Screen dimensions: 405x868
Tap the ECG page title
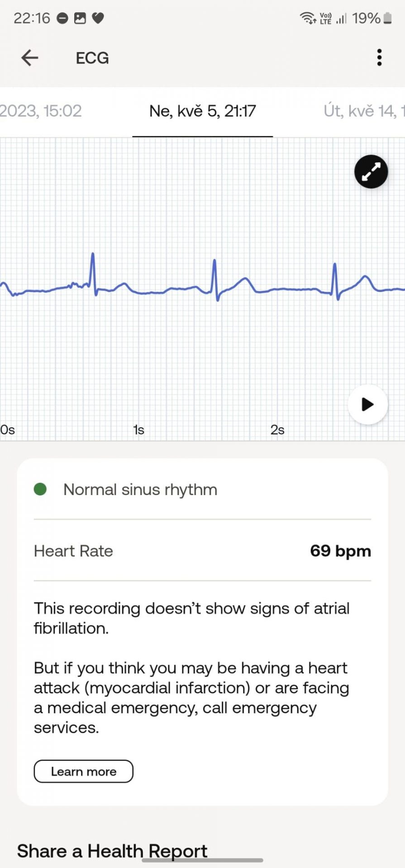coord(92,58)
